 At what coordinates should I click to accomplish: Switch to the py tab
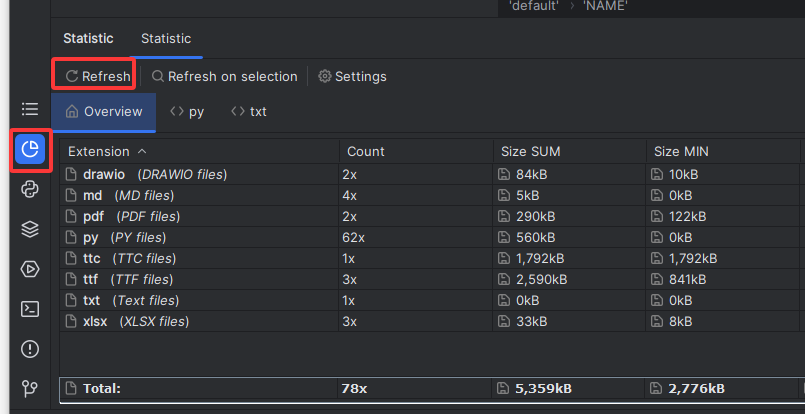pos(187,112)
